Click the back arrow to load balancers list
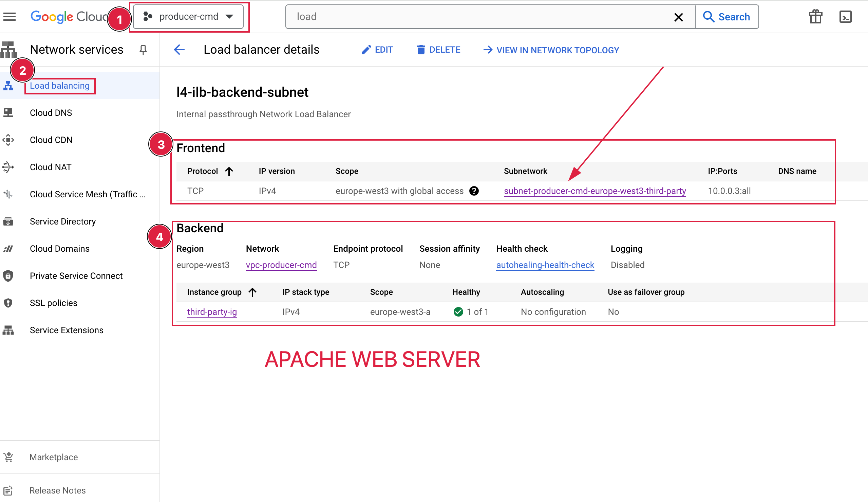The height and width of the screenshot is (502, 868). [179, 50]
